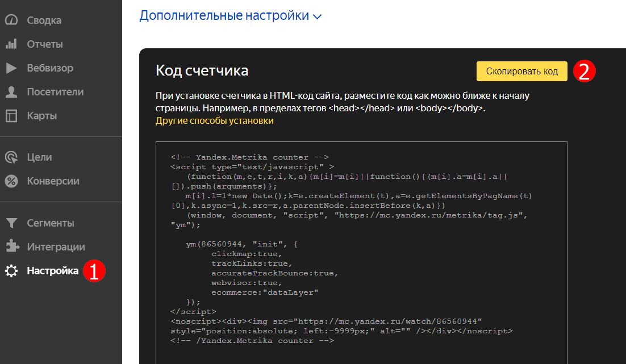
Task: Open the Другие способы установки link
Action: [214, 120]
